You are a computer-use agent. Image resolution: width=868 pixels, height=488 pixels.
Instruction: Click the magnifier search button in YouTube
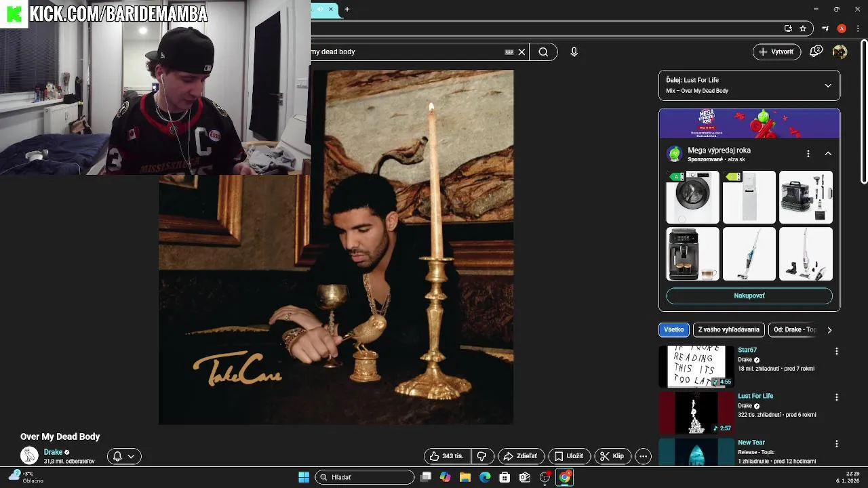tap(543, 52)
